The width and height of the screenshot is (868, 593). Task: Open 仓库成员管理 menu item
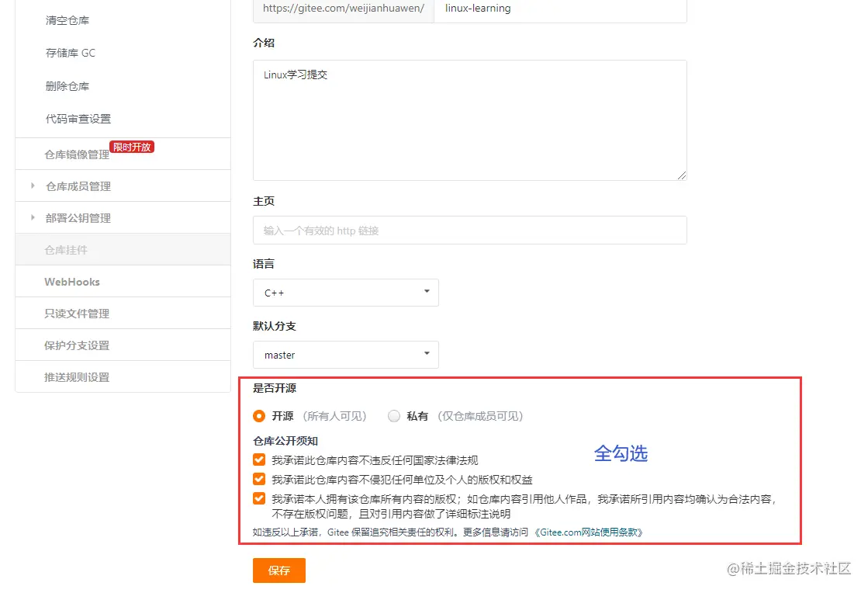pyautogui.click(x=78, y=186)
